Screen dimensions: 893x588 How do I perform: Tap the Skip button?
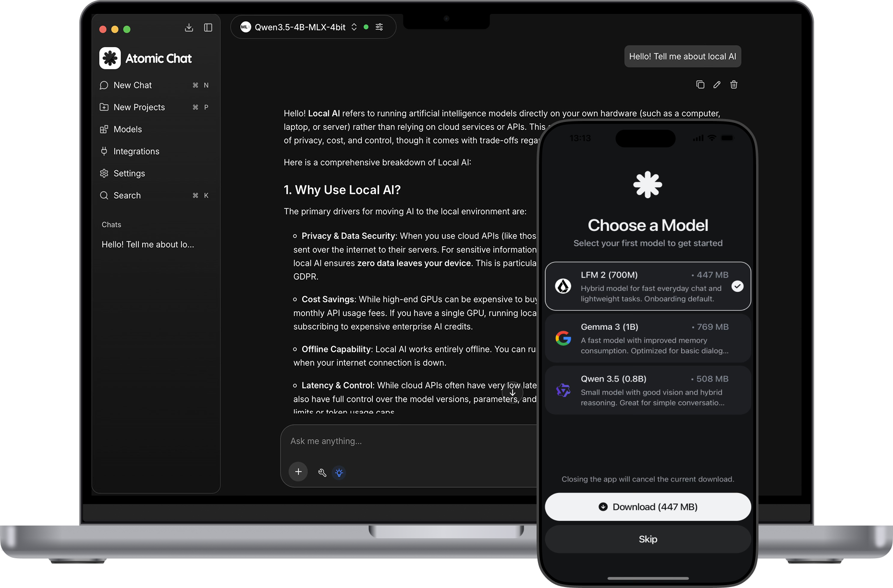(648, 539)
